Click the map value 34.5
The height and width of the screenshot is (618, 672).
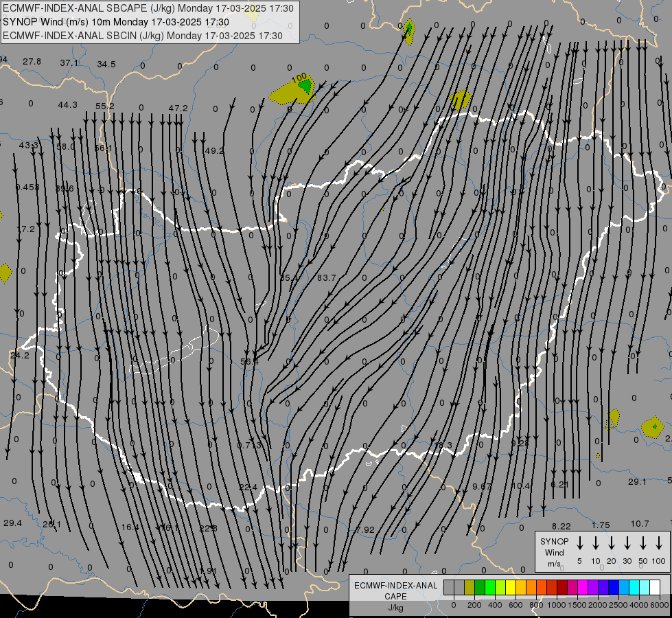[x=106, y=65]
